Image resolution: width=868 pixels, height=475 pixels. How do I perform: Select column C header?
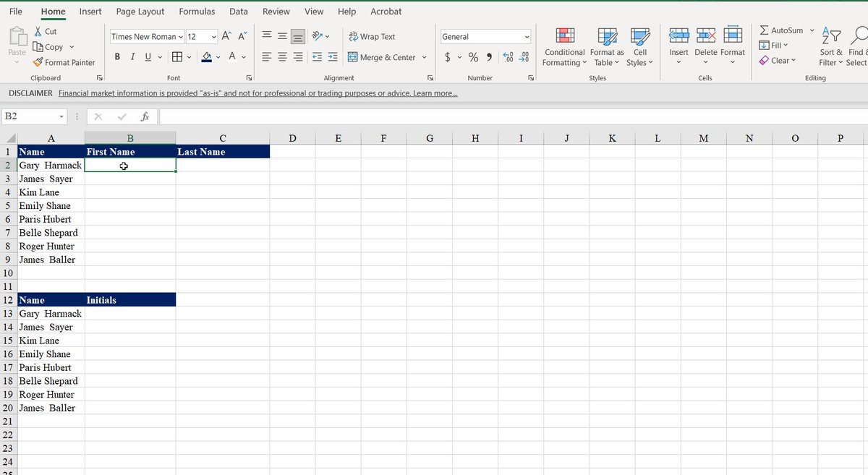click(223, 138)
